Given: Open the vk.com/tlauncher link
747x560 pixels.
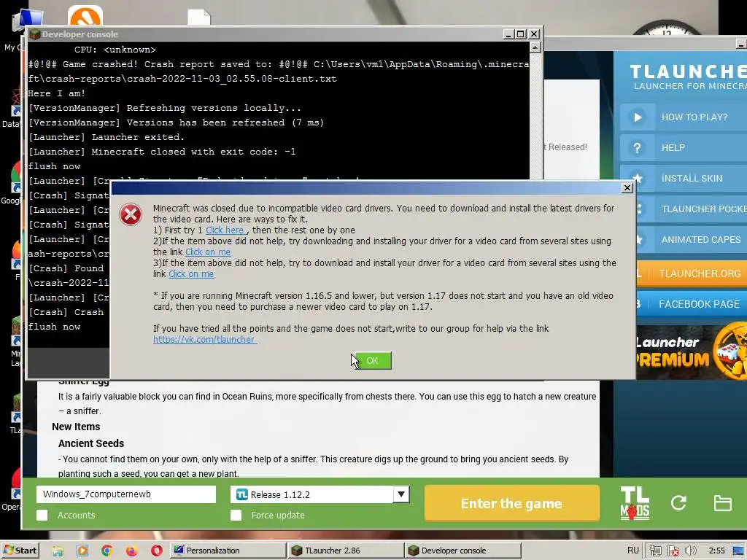Looking at the screenshot, I should (x=204, y=340).
